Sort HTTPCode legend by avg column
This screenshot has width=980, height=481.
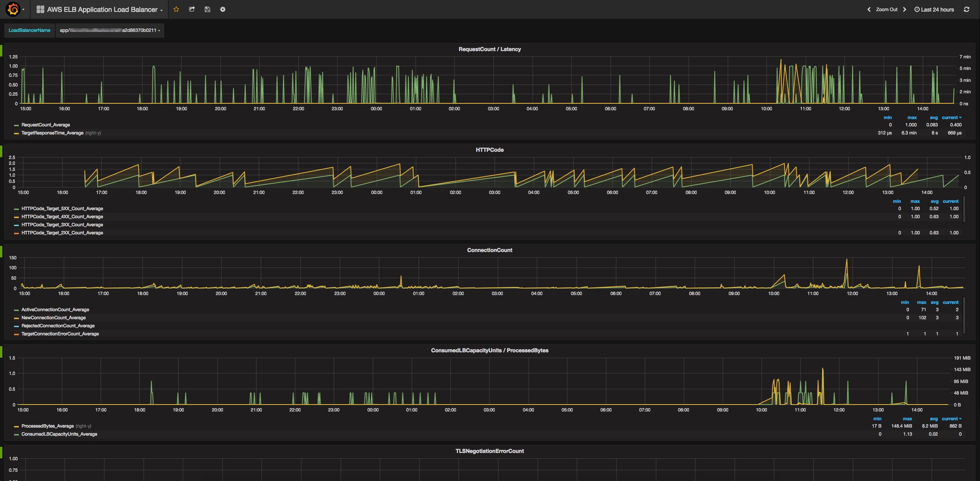point(934,201)
